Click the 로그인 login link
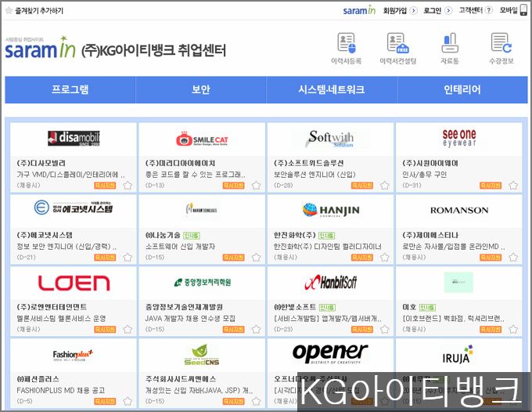This screenshot has width=532, height=412. tap(432, 10)
